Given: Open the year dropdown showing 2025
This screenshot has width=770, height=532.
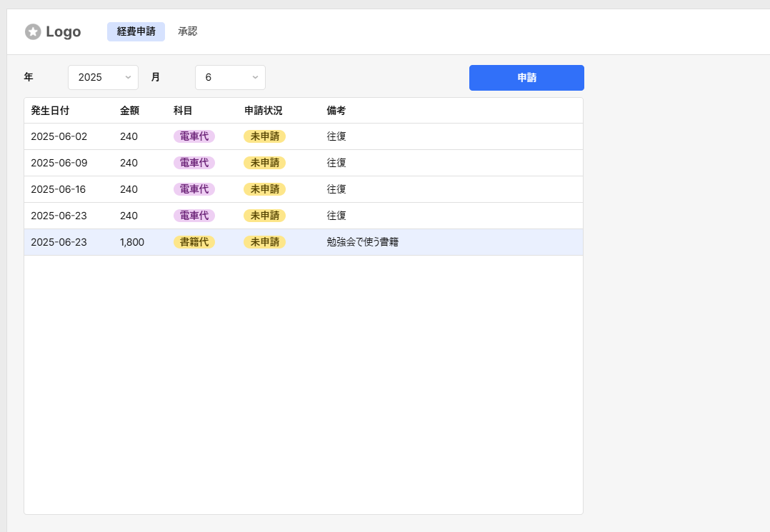Looking at the screenshot, I should 102,77.
